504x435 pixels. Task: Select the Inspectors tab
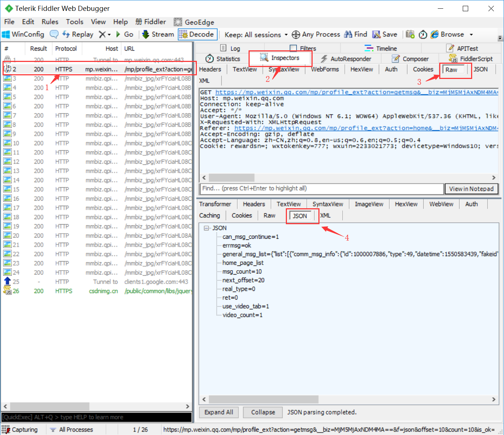(280, 58)
